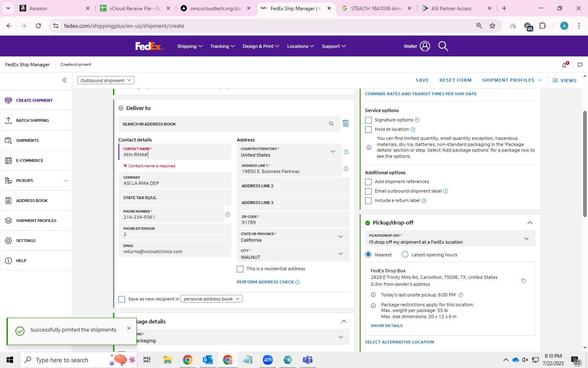Show help for country/territory field
Screen dimensions: 588x368
coord(346,152)
